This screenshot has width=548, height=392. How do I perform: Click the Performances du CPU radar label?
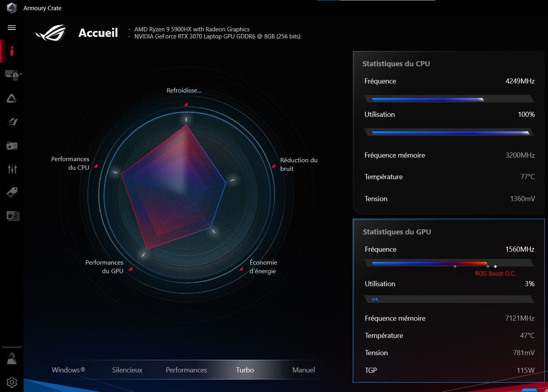[x=70, y=163]
